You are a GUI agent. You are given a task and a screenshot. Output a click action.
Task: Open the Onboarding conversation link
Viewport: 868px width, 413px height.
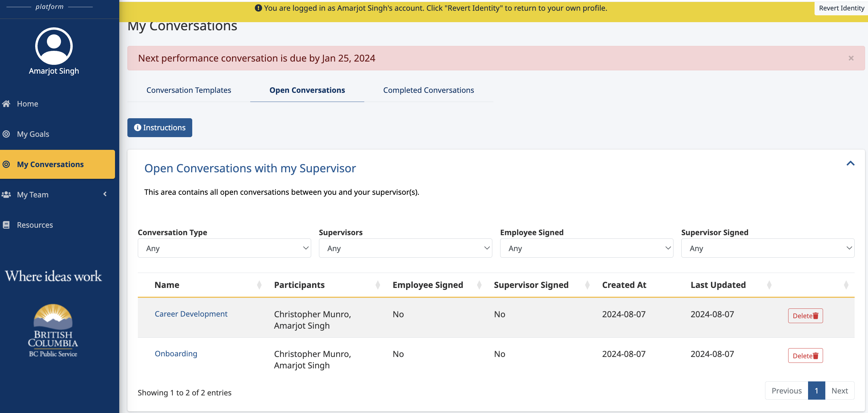(x=176, y=354)
